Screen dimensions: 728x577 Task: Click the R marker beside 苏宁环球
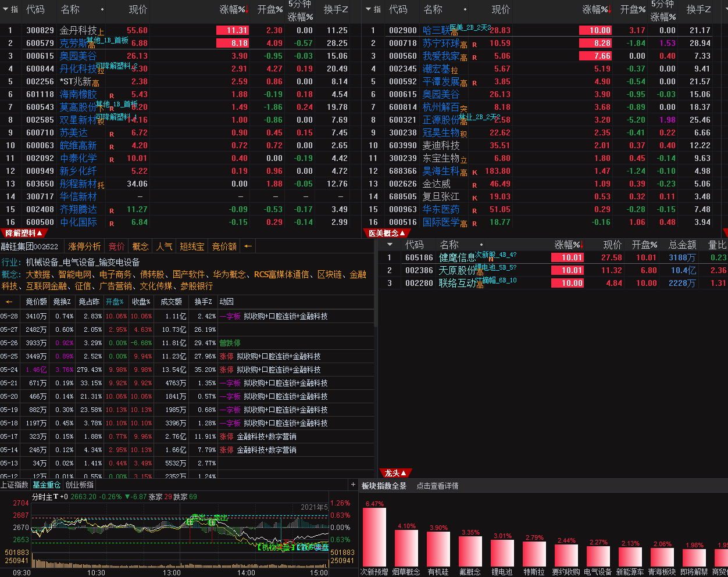[x=474, y=45]
